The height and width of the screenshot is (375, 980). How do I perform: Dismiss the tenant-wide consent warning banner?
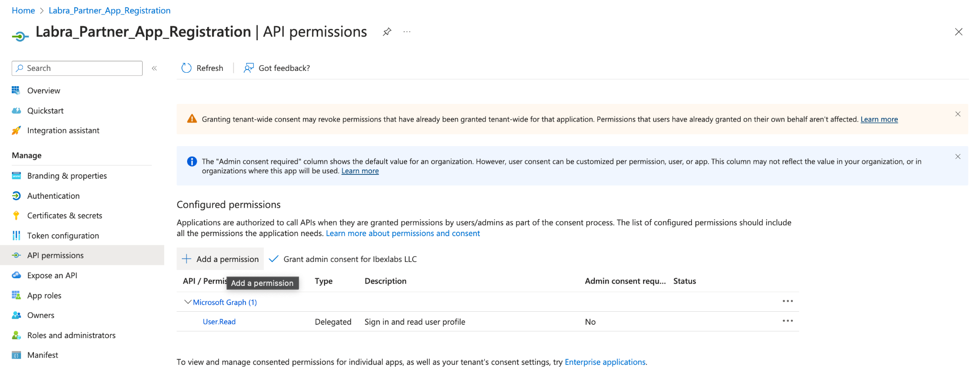[x=958, y=114]
